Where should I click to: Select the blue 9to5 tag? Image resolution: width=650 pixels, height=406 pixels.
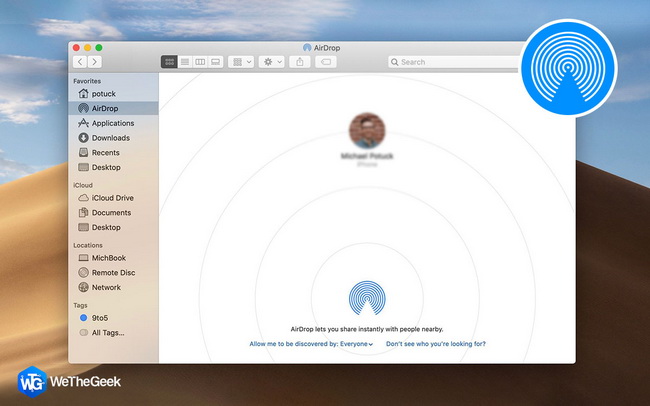click(113, 318)
